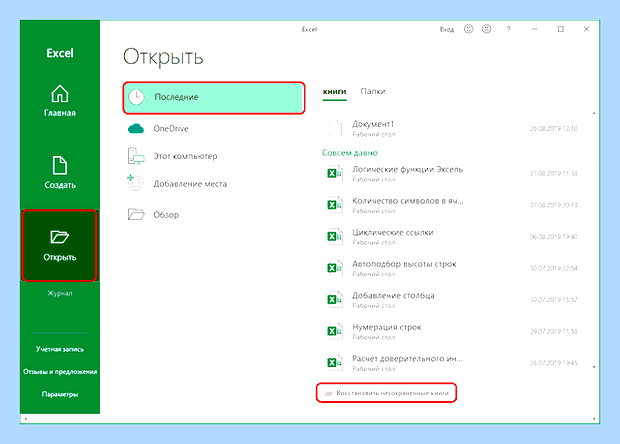Click the Создать new document icon
The height and width of the screenshot is (444, 620).
[x=60, y=165]
